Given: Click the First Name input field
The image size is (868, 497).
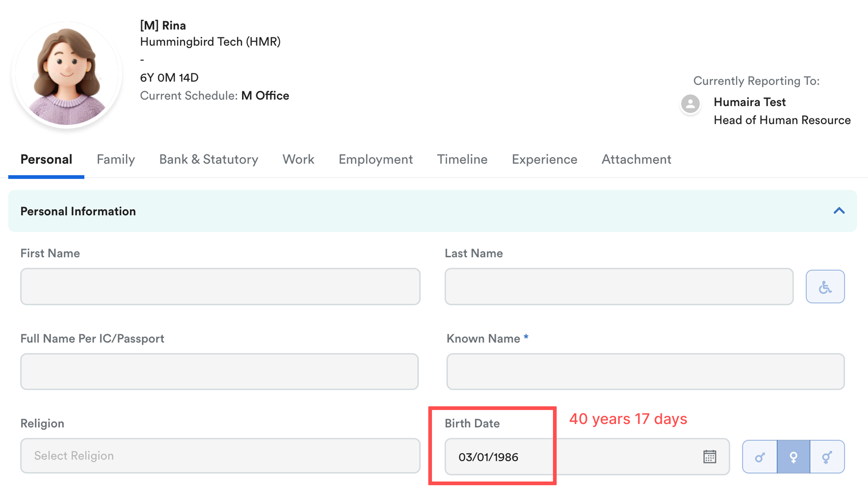Looking at the screenshot, I should (220, 286).
